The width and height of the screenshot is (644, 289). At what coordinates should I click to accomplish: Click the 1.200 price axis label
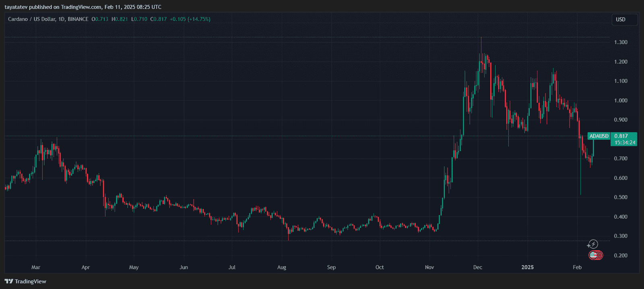(x=621, y=62)
